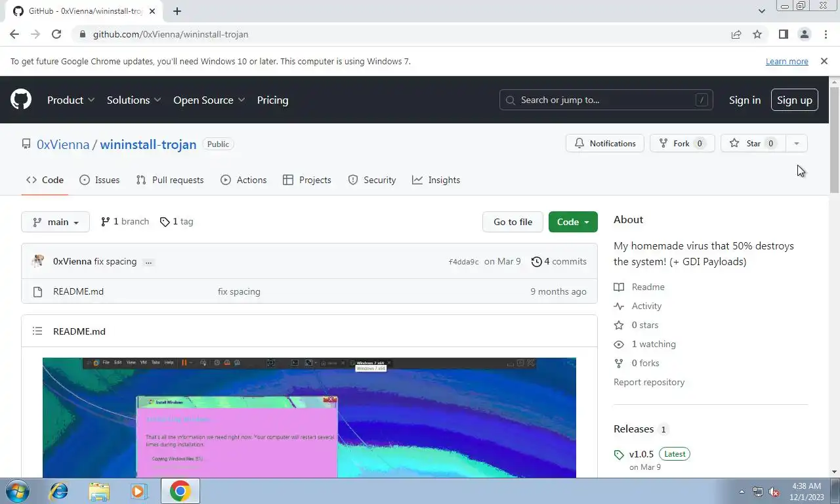
Task: Open Readme link in About sidebar
Action: click(x=639, y=287)
